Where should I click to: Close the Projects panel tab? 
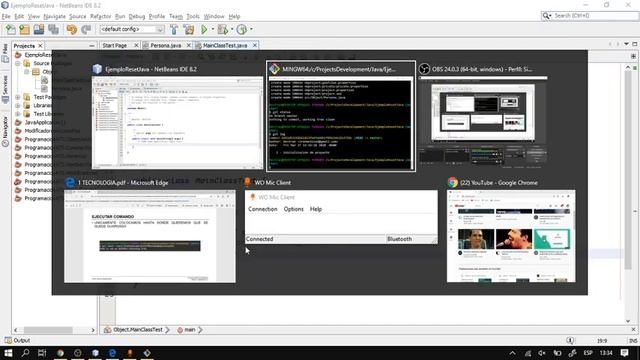(x=40, y=46)
